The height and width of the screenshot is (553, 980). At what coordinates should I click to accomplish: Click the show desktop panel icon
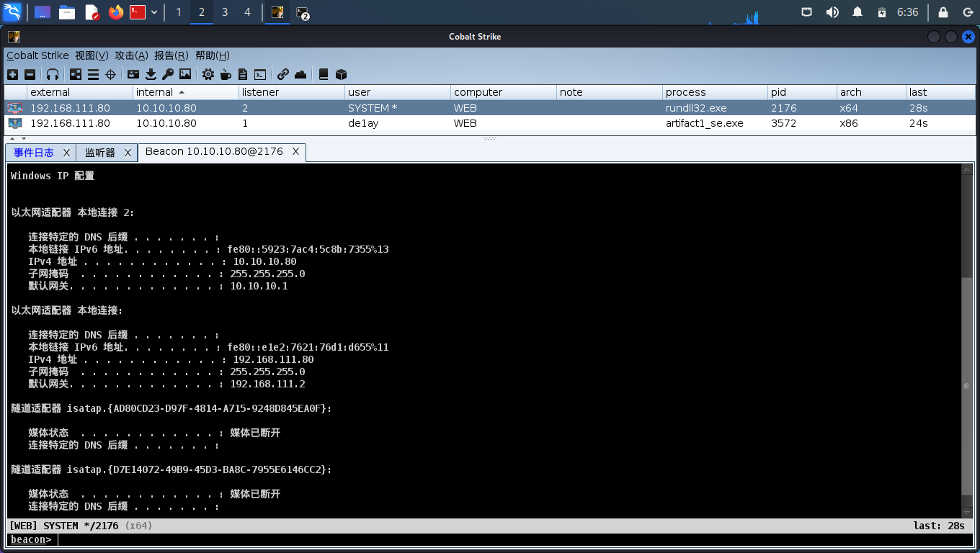[x=43, y=12]
